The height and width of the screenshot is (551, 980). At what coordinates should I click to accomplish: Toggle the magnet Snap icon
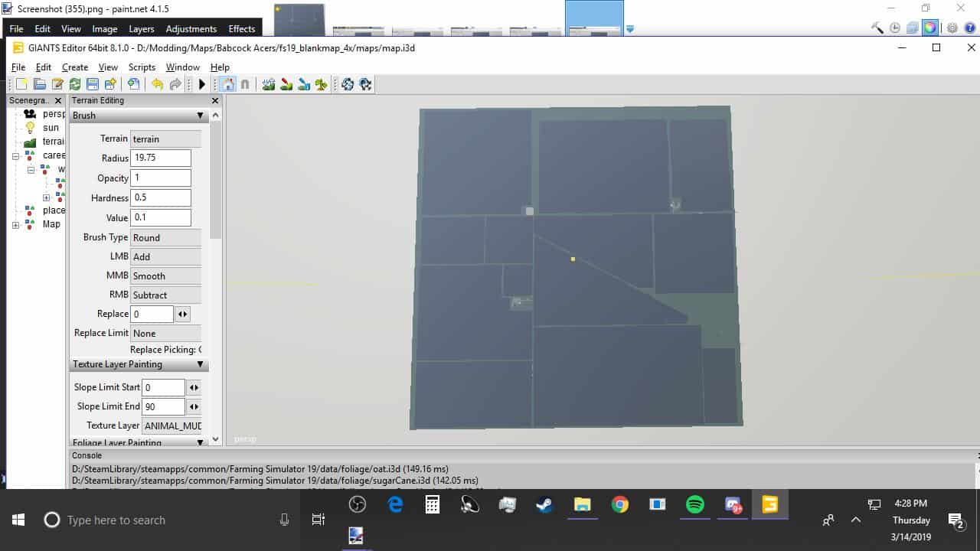point(245,84)
